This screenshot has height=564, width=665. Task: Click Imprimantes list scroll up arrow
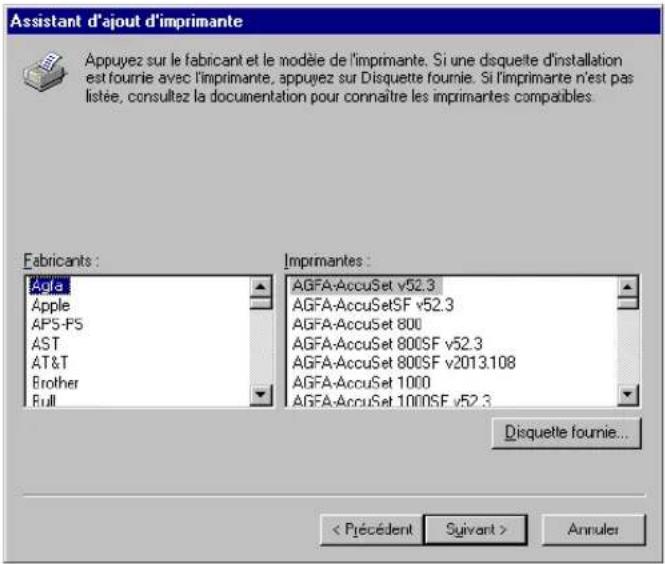point(628,287)
